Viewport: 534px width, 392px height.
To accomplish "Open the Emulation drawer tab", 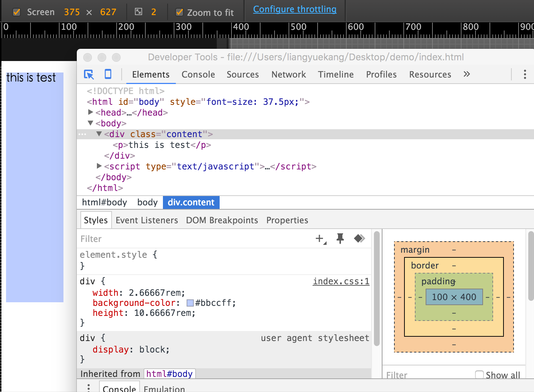I will 164,388.
